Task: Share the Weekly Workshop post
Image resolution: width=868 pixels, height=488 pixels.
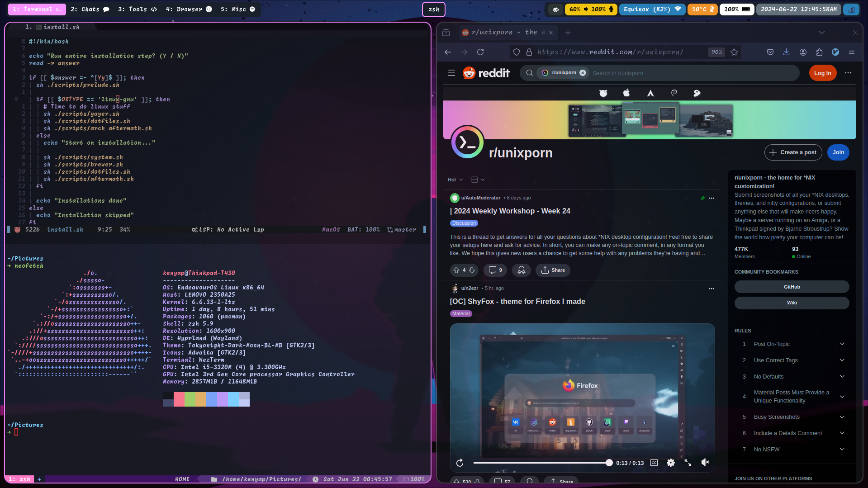Action: [x=553, y=270]
